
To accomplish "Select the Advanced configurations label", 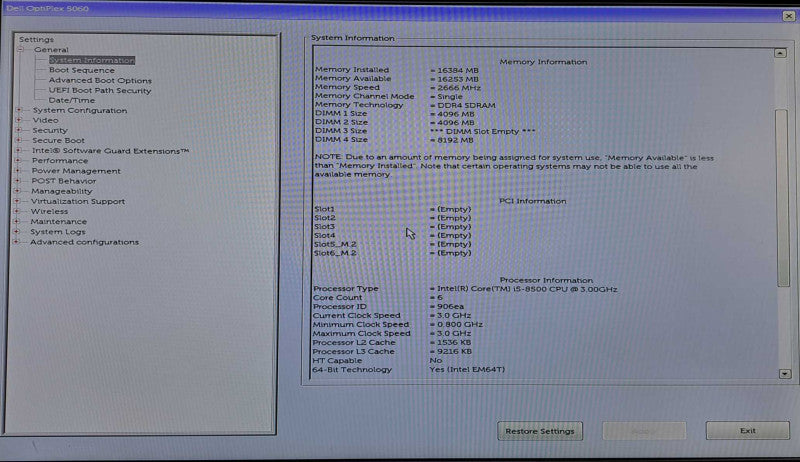I will tap(84, 242).
